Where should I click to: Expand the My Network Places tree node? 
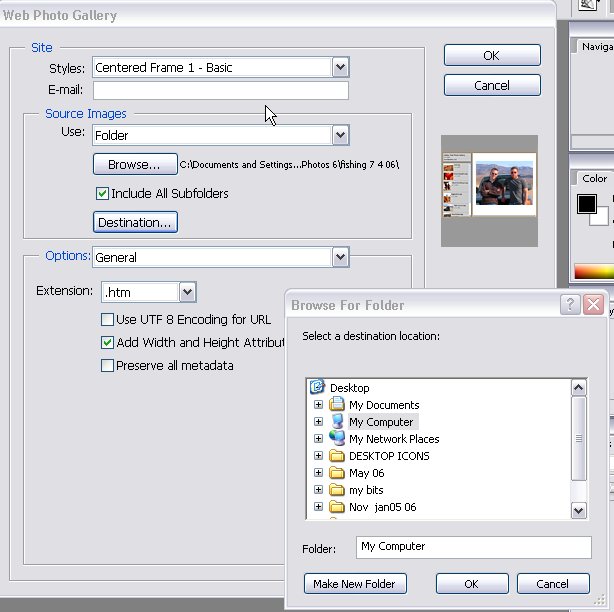tap(318, 439)
